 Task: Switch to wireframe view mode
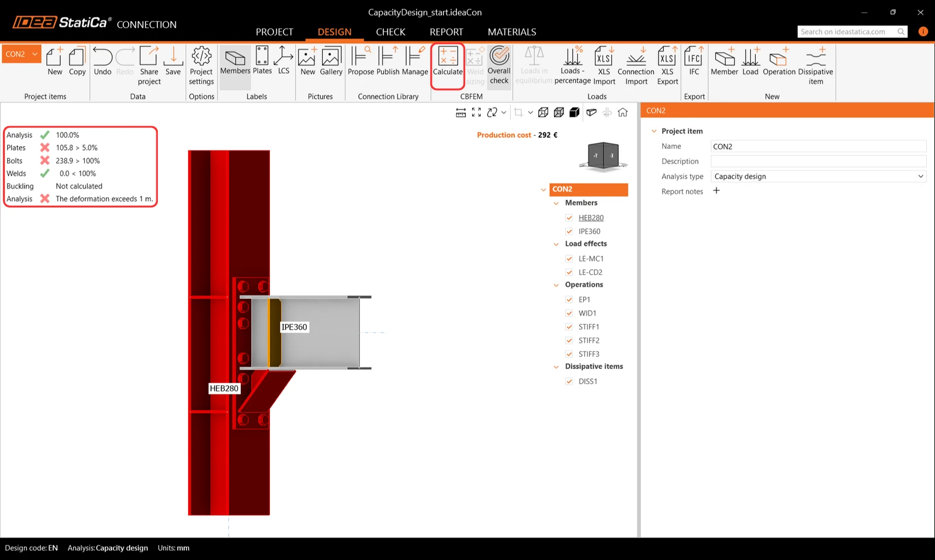pos(543,112)
